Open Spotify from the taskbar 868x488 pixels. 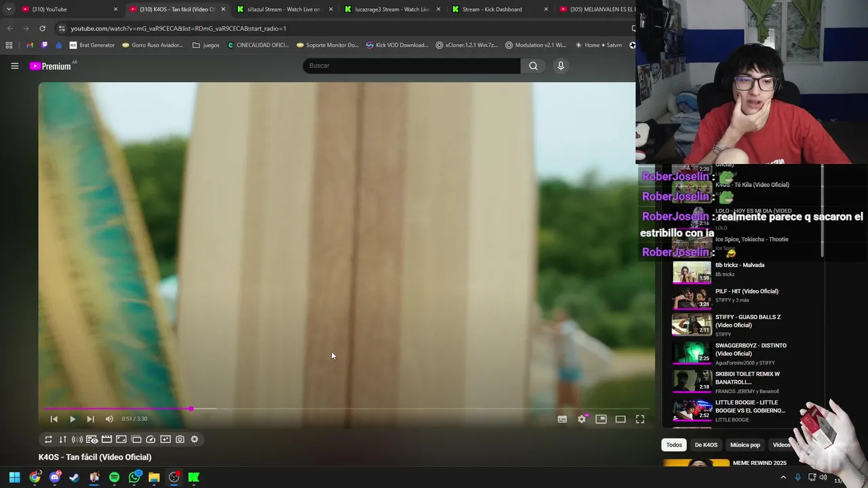click(x=114, y=477)
